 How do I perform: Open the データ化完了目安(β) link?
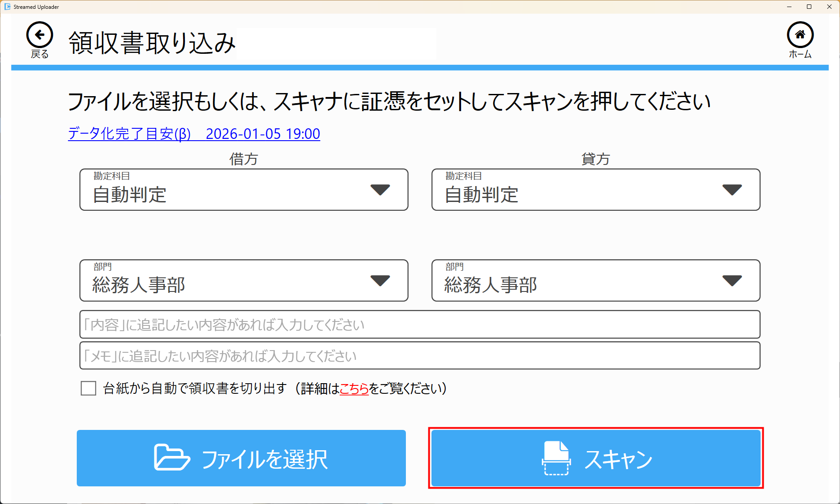[x=194, y=134]
